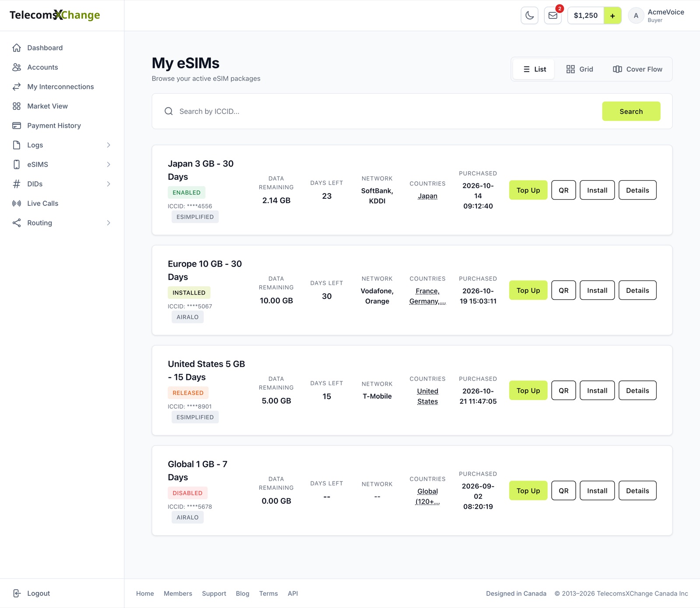Expand the Logs submenu chevron
The image size is (700, 608).
pyautogui.click(x=108, y=145)
